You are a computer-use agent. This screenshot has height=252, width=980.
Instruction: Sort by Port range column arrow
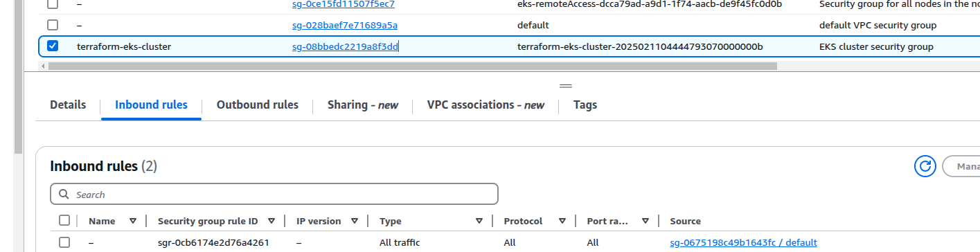[x=645, y=222]
